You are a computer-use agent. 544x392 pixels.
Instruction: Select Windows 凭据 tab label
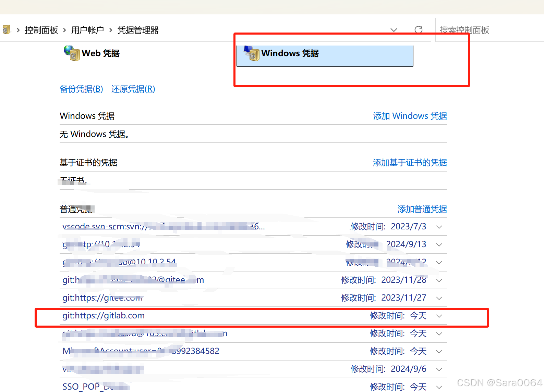(290, 53)
